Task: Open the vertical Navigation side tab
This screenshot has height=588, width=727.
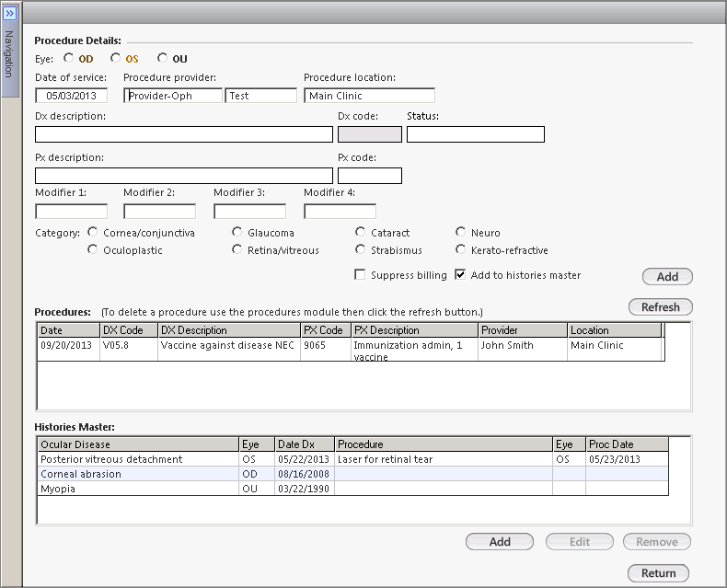Action: point(9,54)
